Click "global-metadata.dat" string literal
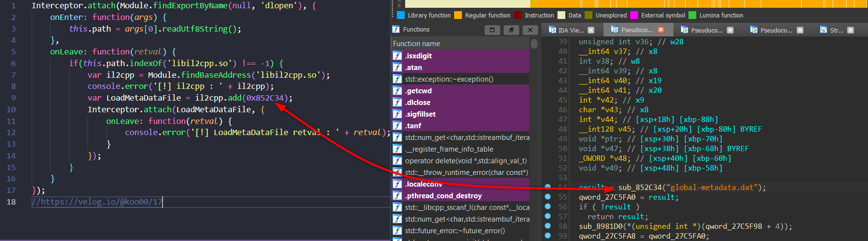The height and width of the screenshot is (241, 868). 712,188
